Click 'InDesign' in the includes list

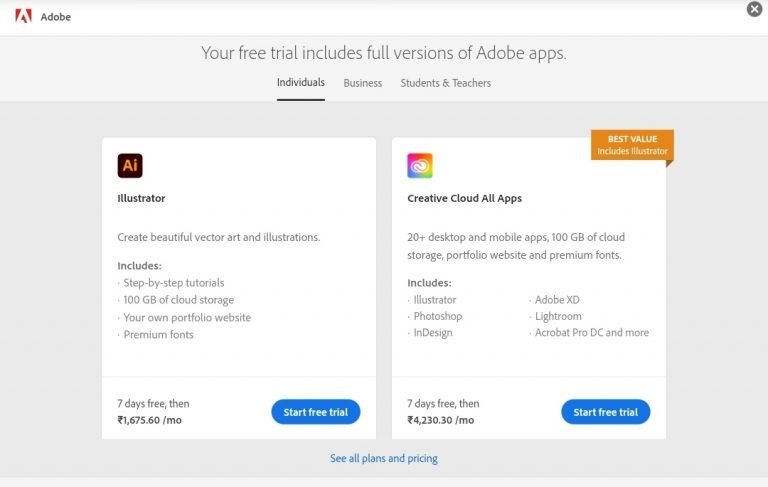(x=433, y=333)
